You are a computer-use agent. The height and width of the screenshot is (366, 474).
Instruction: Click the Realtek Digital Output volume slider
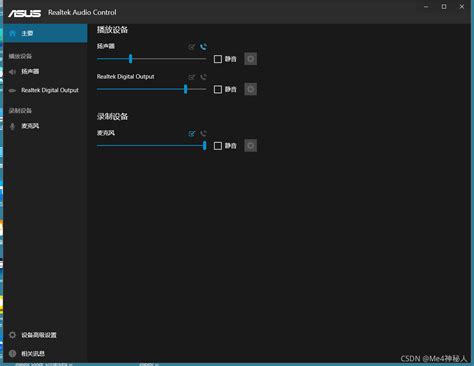coord(152,89)
